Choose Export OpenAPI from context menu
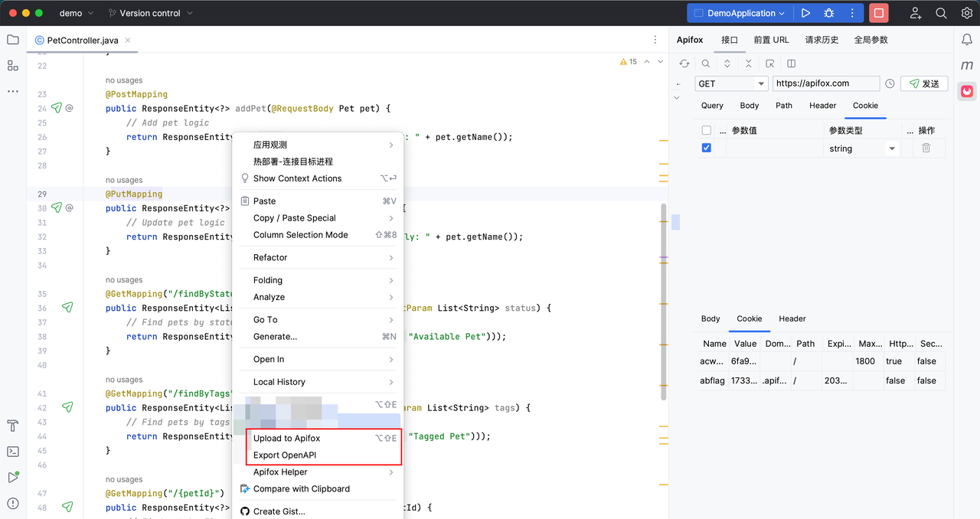The image size is (980, 519). 318,455
